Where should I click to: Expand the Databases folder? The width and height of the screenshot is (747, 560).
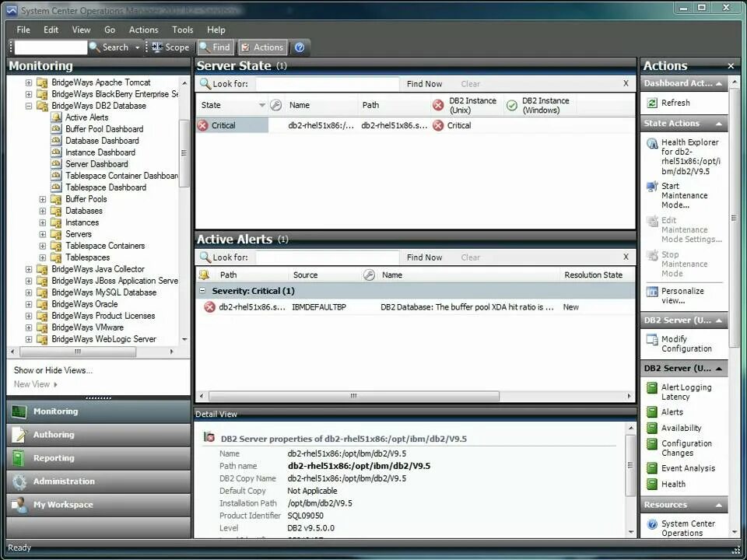[x=42, y=211]
